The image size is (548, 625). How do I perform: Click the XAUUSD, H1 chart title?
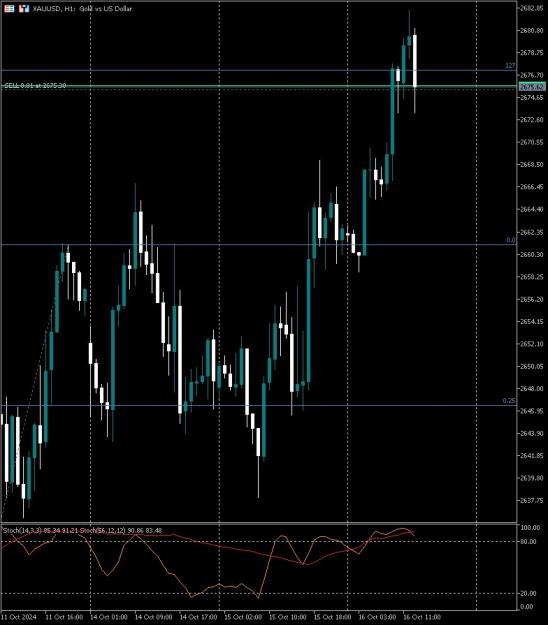click(x=82, y=8)
